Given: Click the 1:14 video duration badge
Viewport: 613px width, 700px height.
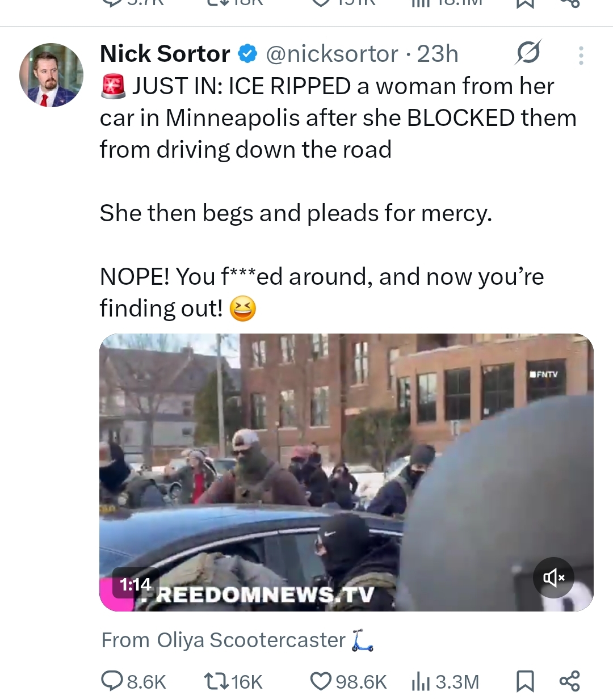Looking at the screenshot, I should 135,584.
